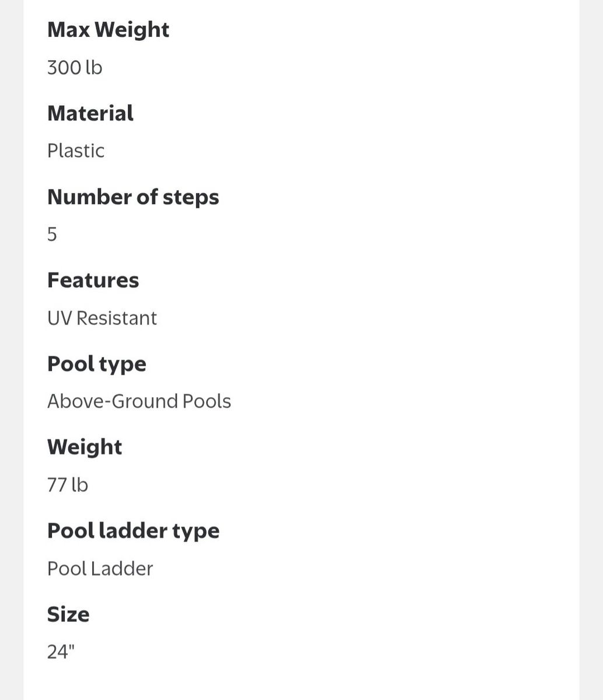
Task: Click the Pool Ladder value
Action: tap(100, 569)
